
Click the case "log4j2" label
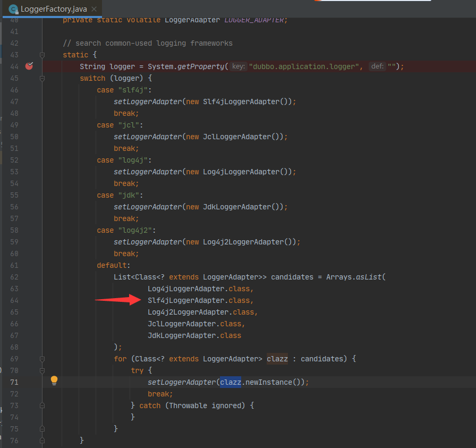[x=126, y=230]
